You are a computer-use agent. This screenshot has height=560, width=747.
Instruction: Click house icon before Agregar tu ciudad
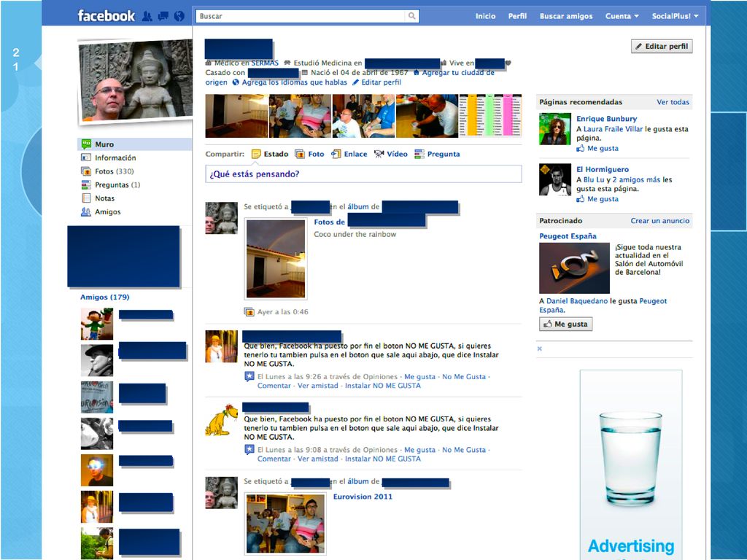click(x=416, y=73)
